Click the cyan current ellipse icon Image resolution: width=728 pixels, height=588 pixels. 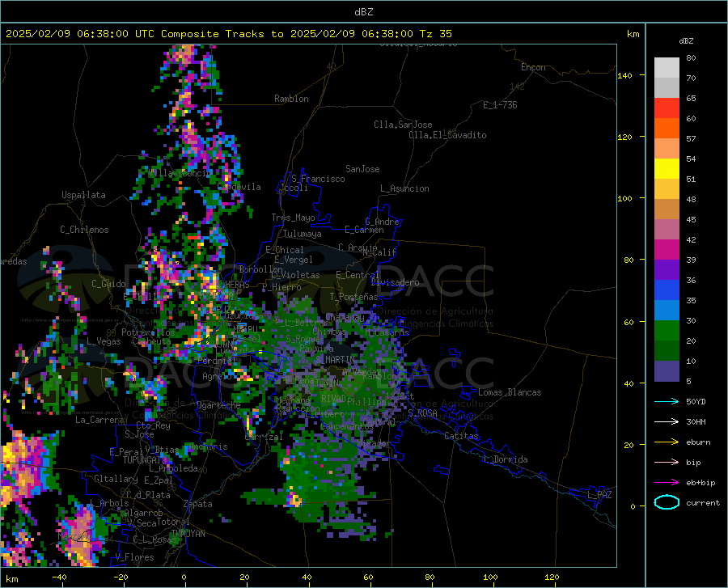tap(667, 502)
